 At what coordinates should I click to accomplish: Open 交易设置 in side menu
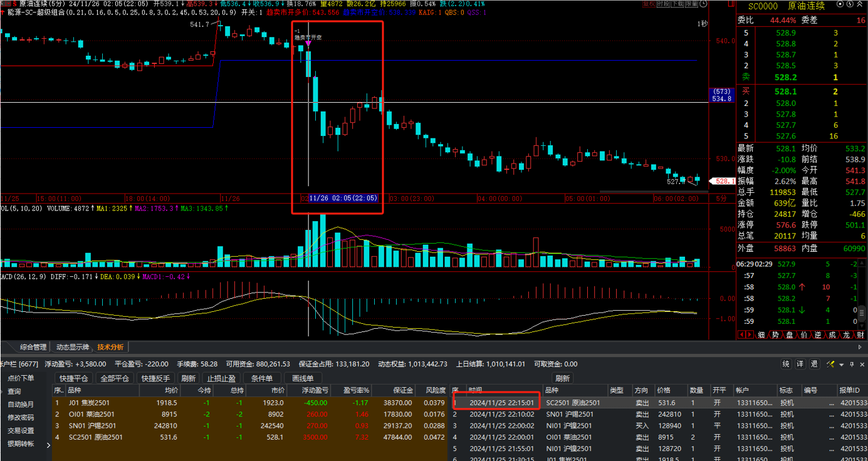coord(21,431)
